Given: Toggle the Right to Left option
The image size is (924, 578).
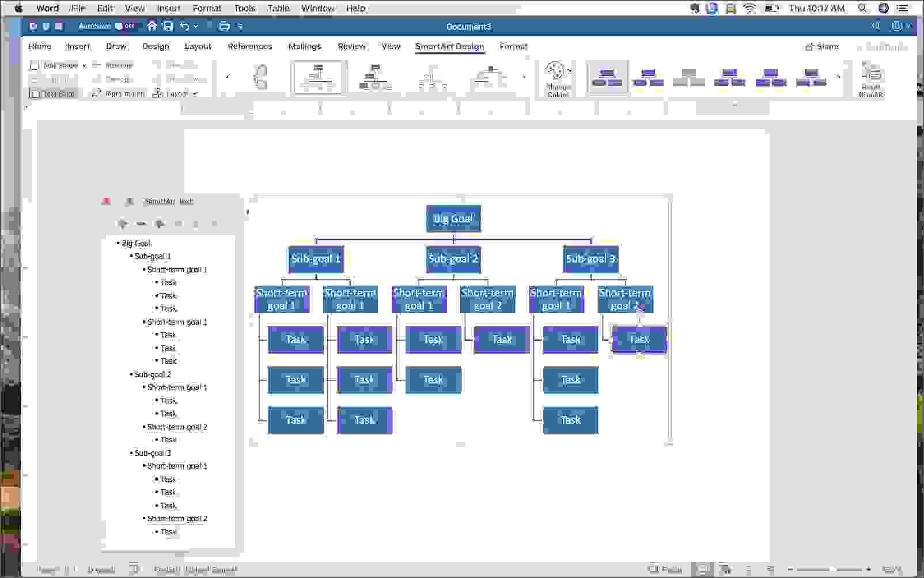Looking at the screenshot, I should 118,93.
